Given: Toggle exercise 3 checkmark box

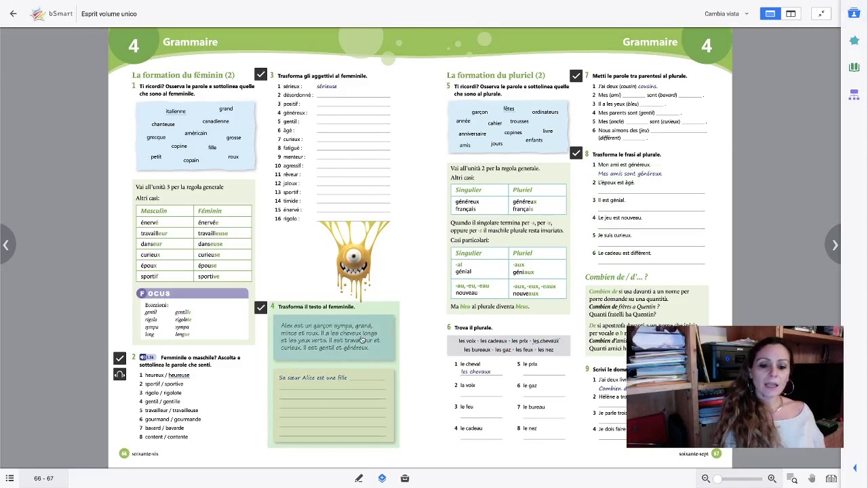Looking at the screenshot, I should click(260, 74).
